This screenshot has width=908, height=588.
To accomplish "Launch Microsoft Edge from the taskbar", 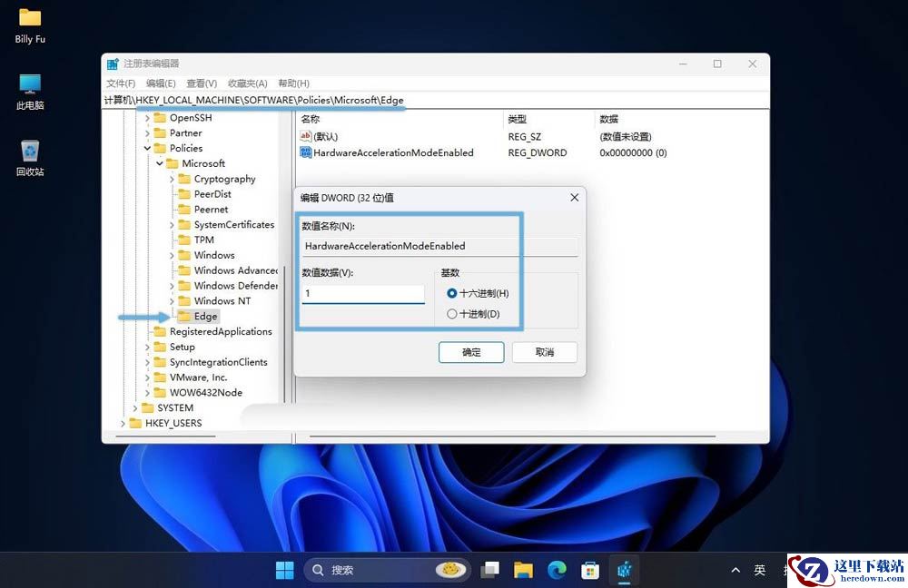I will tap(558, 570).
